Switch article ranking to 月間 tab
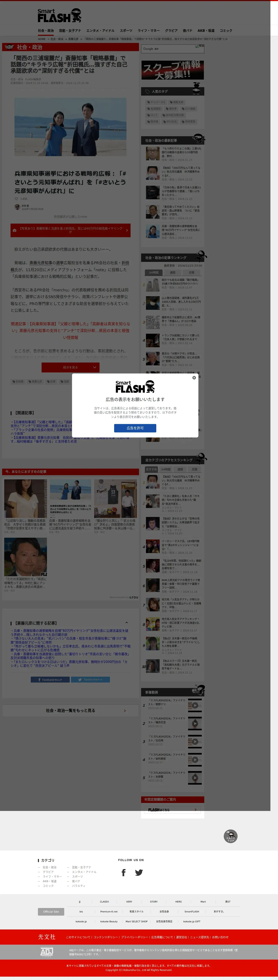This screenshot has height=980, width=278. tap(192, 272)
